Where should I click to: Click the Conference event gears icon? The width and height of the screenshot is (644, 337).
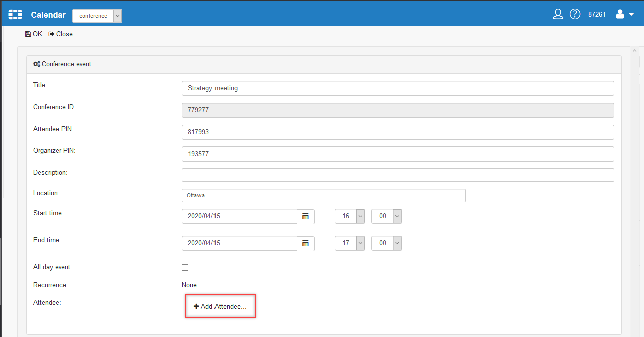pyautogui.click(x=36, y=64)
